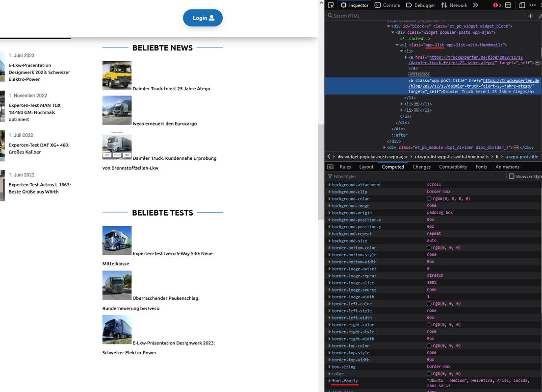
Task: Expand the dipi_divider_3 div node
Action: coord(385,147)
